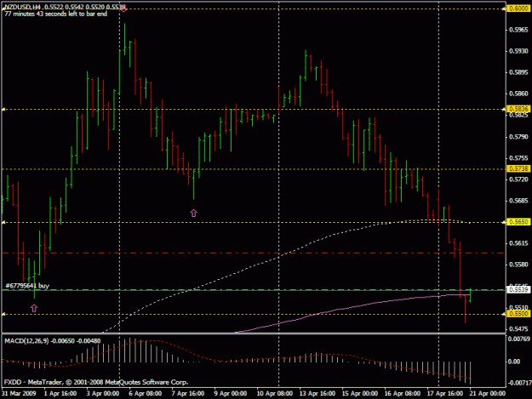The height and width of the screenshot is (399, 532).
Task: Click the 0.5965 price axis value
Action: tap(518, 30)
